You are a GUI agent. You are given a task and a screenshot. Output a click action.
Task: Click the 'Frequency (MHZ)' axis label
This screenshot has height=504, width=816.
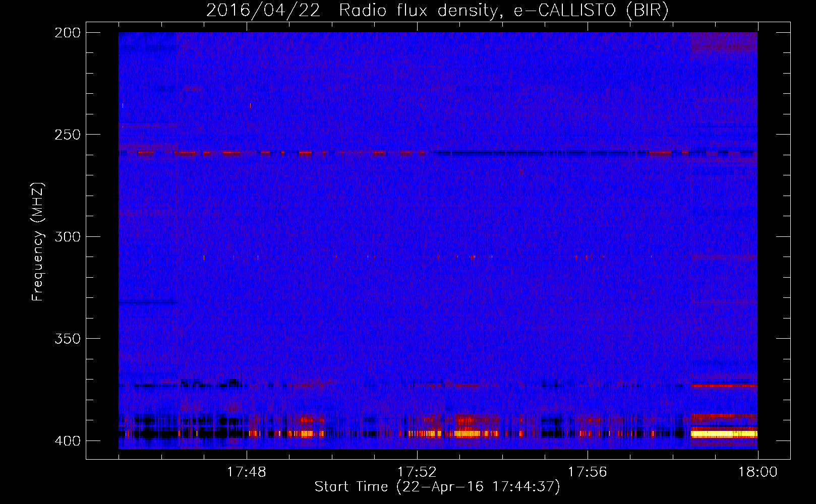pos(38,241)
